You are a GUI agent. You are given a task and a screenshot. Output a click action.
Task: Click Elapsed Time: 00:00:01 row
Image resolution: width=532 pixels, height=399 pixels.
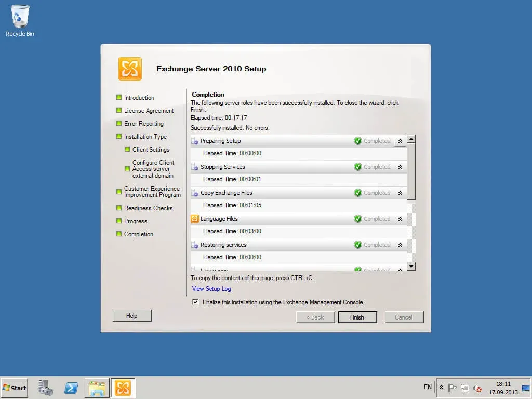pyautogui.click(x=299, y=179)
